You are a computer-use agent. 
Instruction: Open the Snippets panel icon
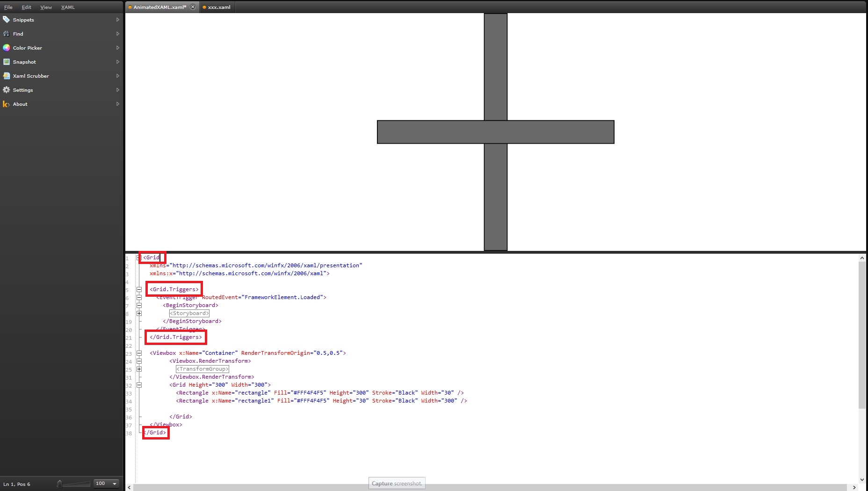click(7, 20)
